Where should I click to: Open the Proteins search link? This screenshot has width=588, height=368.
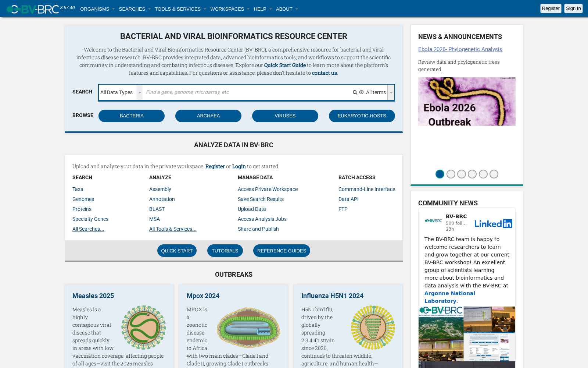pyautogui.click(x=82, y=209)
